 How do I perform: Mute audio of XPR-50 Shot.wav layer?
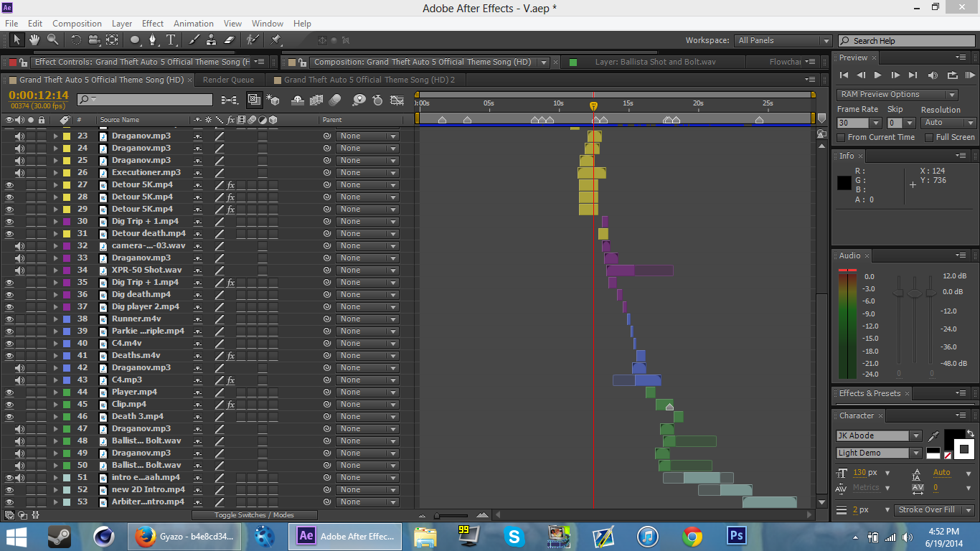[x=20, y=270]
